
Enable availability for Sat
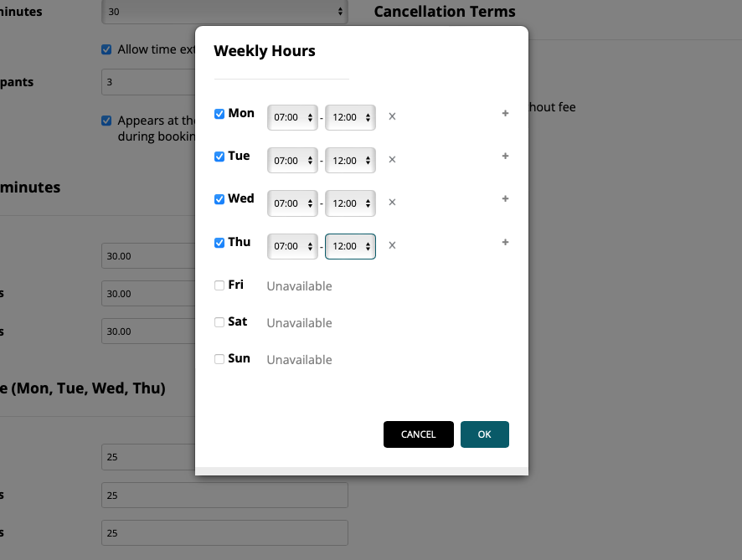coord(219,322)
